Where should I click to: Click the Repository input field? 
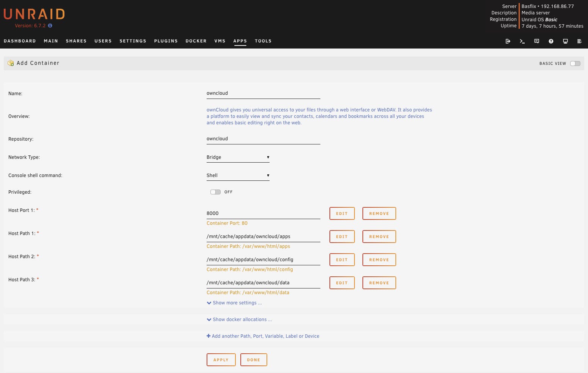coord(263,139)
